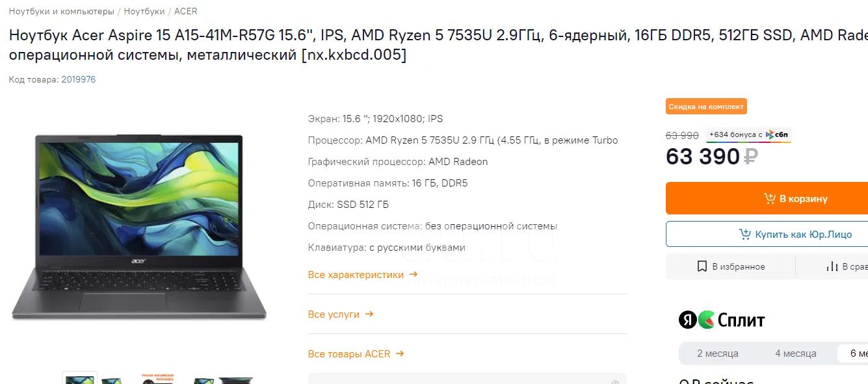Click the arrow next to 'Все товары ACER'
This screenshot has height=384, width=868.
point(400,353)
